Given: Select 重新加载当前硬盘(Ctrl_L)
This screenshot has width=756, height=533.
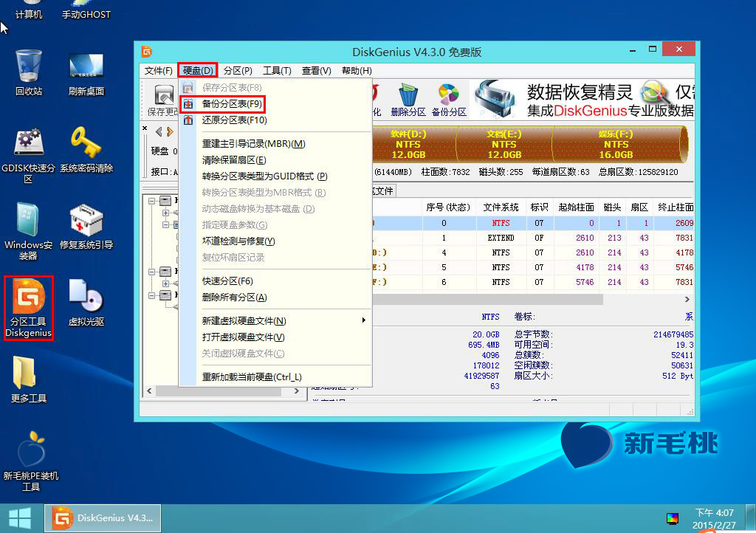Looking at the screenshot, I should point(275,376).
